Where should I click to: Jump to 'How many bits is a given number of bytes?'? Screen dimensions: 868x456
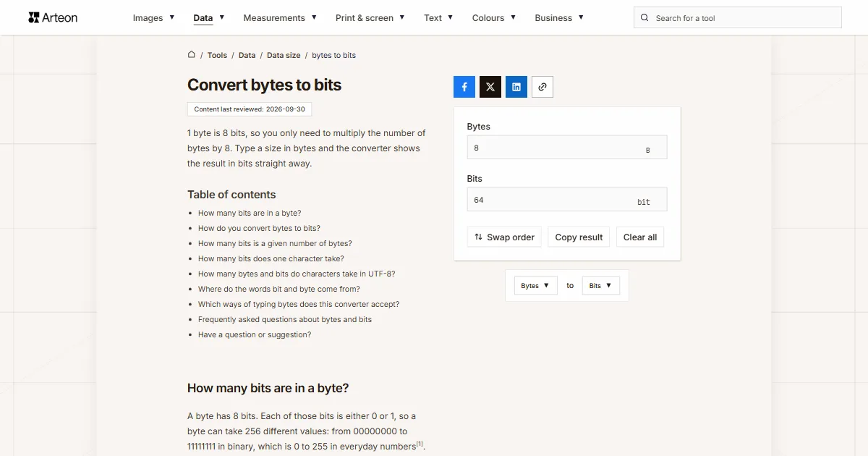pyautogui.click(x=275, y=244)
